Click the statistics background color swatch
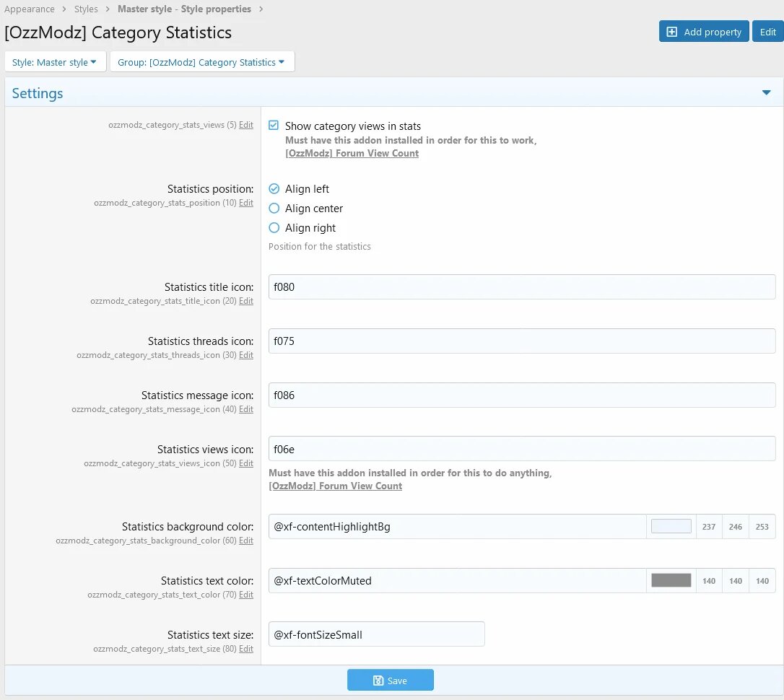 [671, 527]
